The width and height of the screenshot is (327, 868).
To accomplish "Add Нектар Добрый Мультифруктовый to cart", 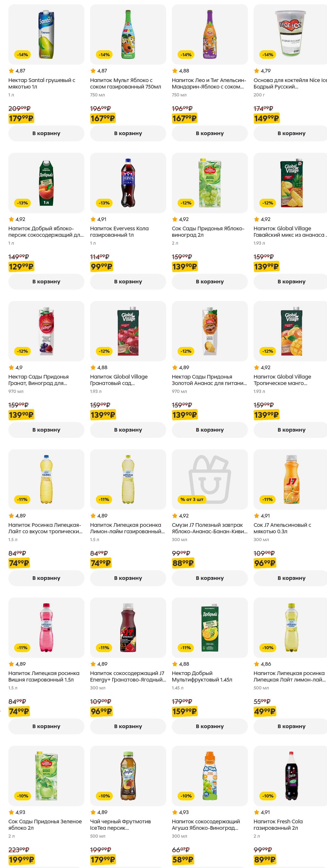I will pos(209,726).
